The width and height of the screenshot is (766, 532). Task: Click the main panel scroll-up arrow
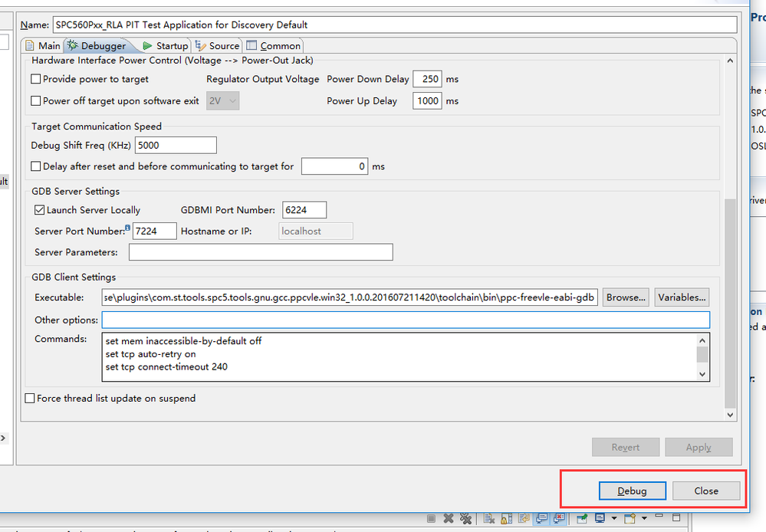[730, 61]
